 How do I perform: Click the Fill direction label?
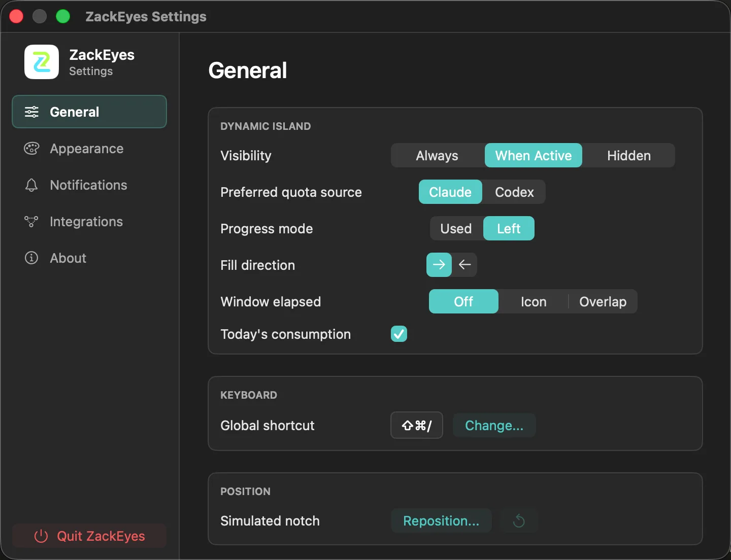pos(257,265)
